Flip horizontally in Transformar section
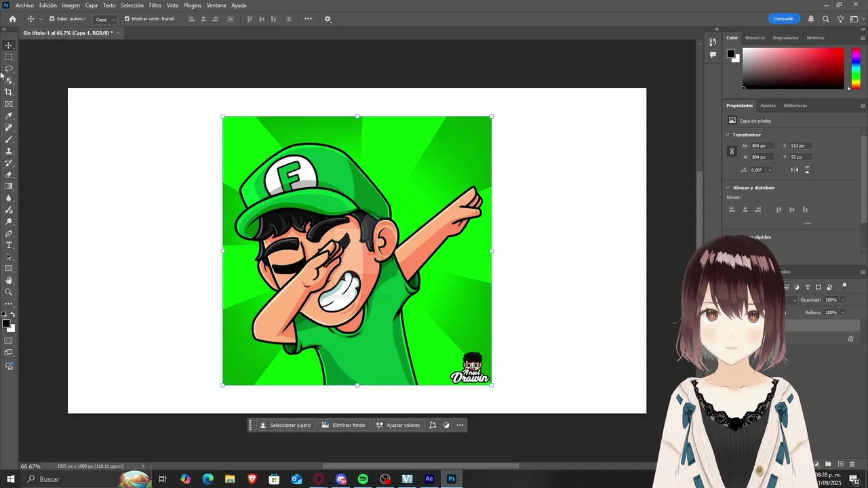The width and height of the screenshot is (868, 488). 795,169
